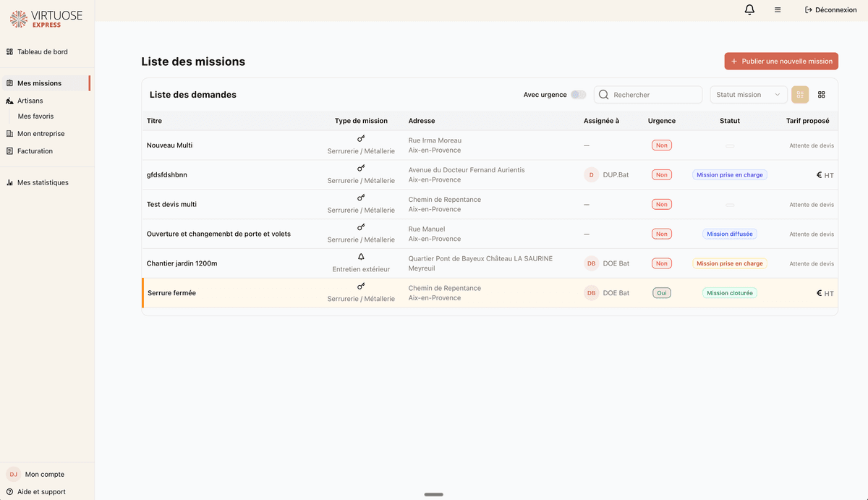Select Mes favoris under Artisans

pyautogui.click(x=35, y=116)
